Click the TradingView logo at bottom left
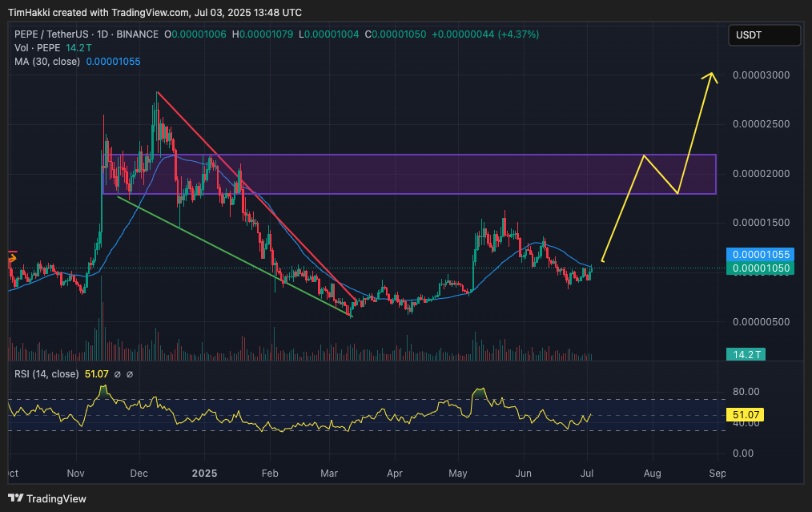This screenshot has width=812, height=512. point(47,498)
